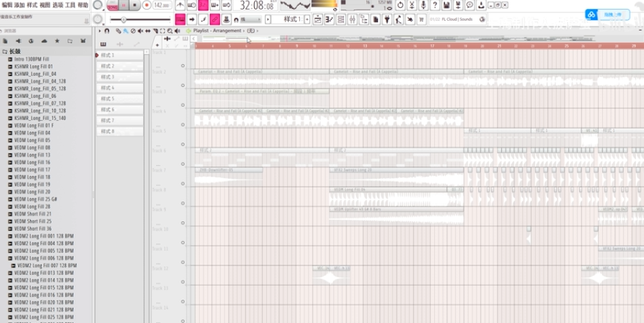Screen dimensions: 644x323
Task: Select VEDM Long Fill 05 sample
Action: (32, 140)
